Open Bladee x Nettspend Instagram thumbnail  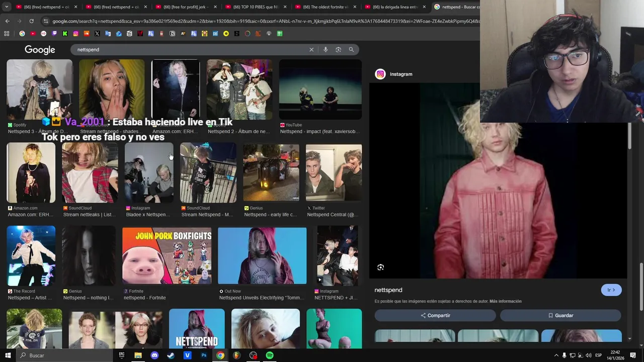click(x=149, y=173)
